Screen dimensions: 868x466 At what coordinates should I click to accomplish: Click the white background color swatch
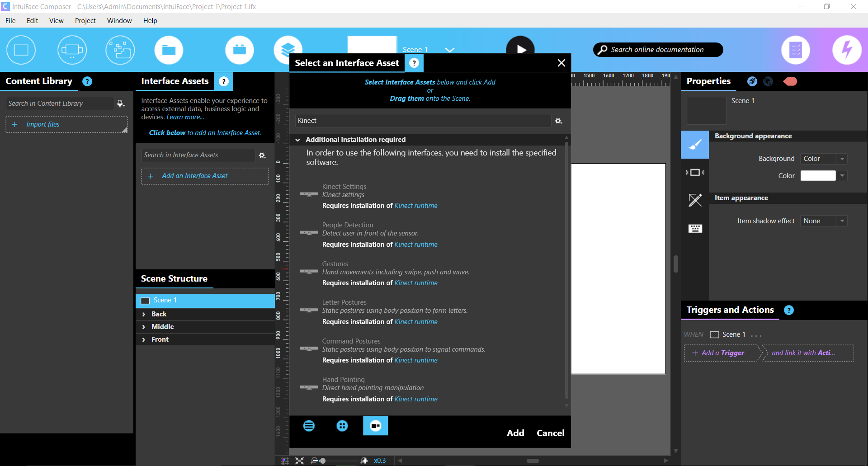coord(818,176)
